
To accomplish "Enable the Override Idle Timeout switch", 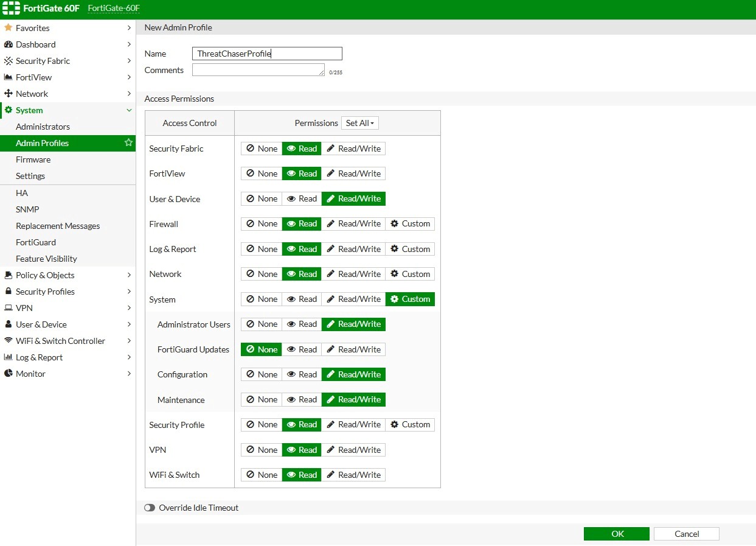I will click(x=150, y=508).
